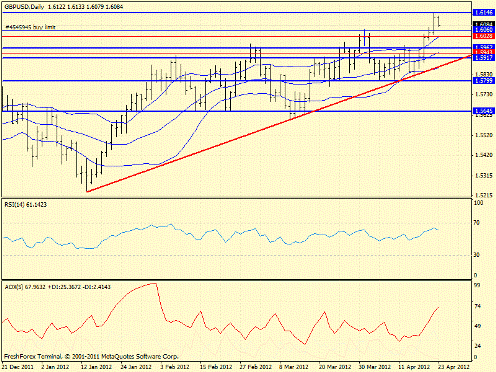Click the buy limit order label

pos(30,27)
